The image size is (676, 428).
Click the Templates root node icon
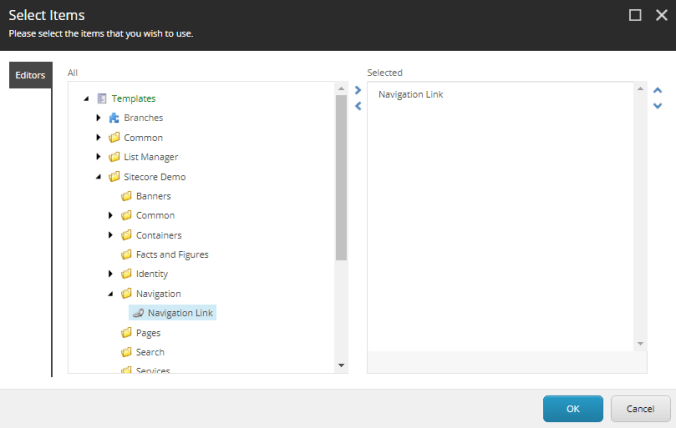click(x=102, y=98)
